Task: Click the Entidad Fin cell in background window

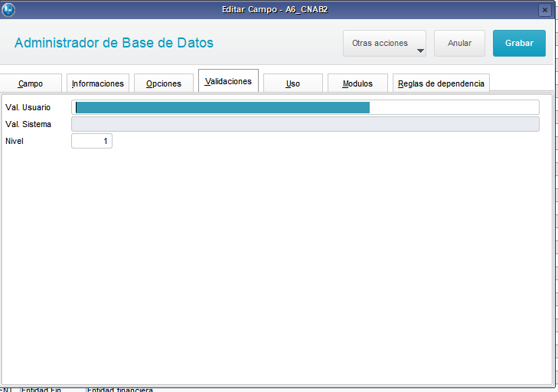Action: (41, 390)
